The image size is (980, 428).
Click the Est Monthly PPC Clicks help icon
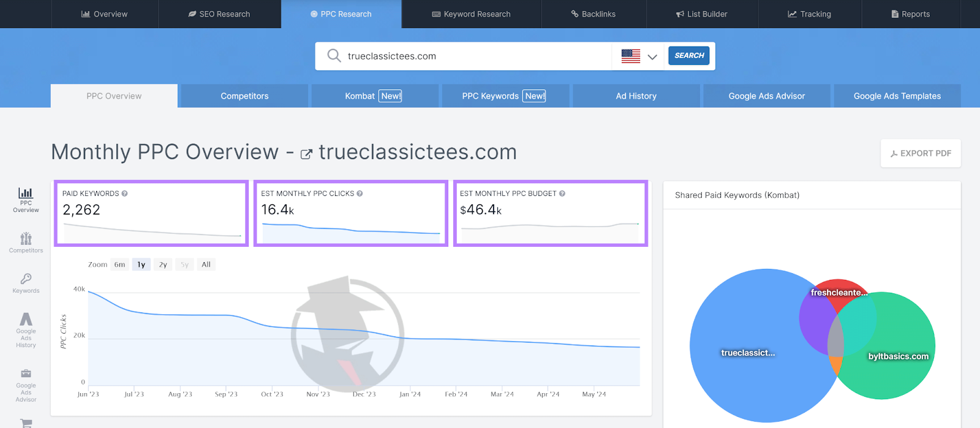click(x=360, y=193)
